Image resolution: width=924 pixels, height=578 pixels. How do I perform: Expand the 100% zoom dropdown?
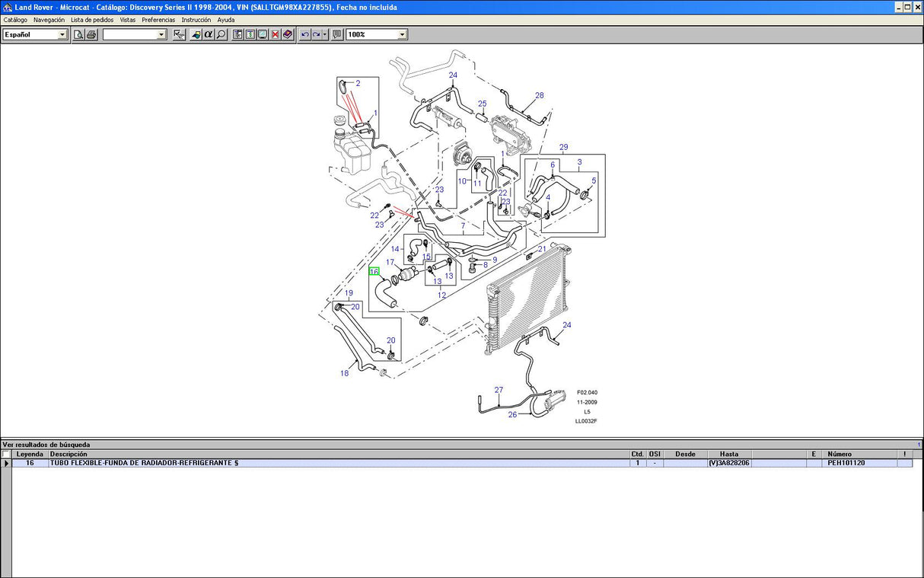[x=402, y=35]
